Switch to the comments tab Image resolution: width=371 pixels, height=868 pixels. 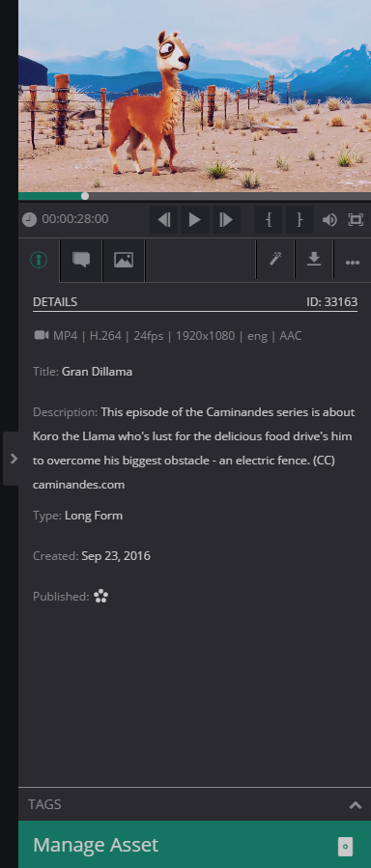pos(81,260)
